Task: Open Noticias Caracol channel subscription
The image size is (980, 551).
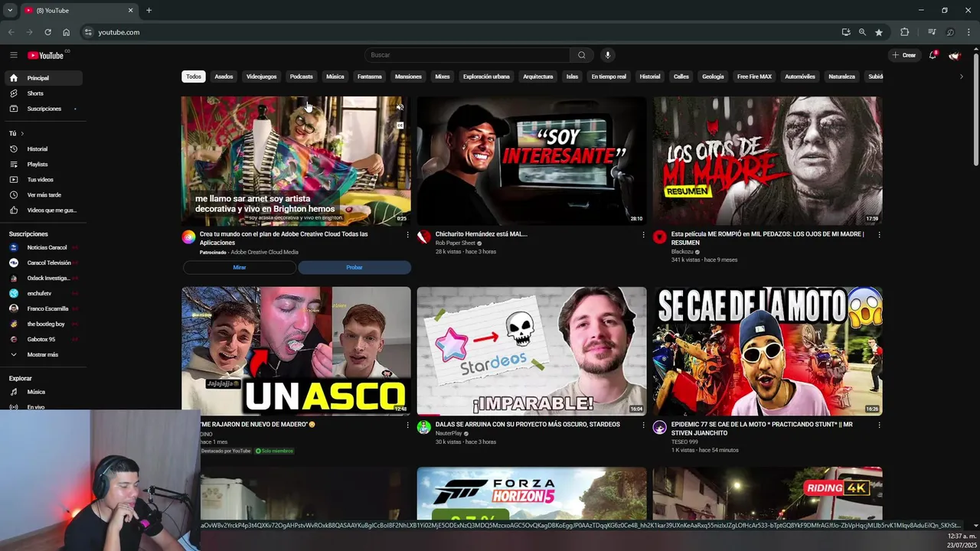Action: click(43, 247)
